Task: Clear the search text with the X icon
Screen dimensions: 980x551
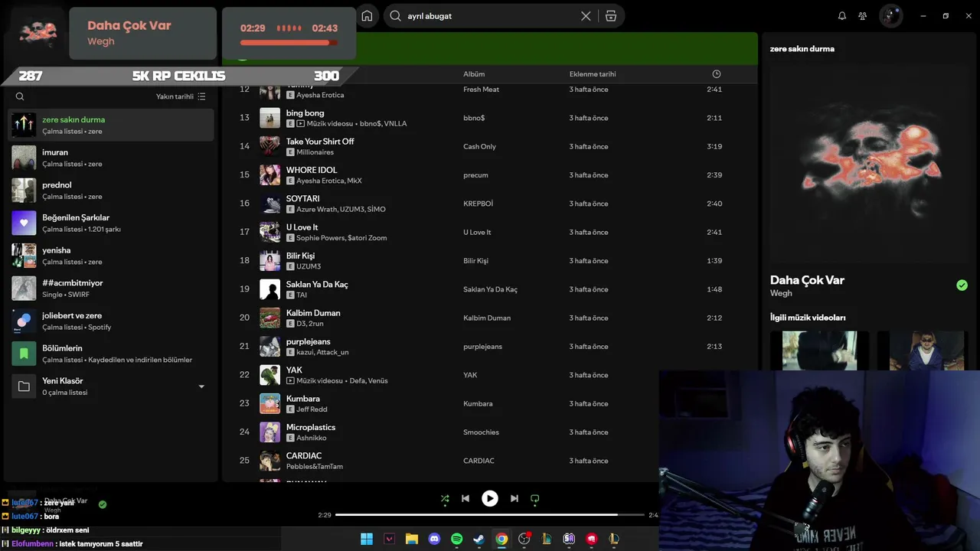Action: [x=586, y=16]
